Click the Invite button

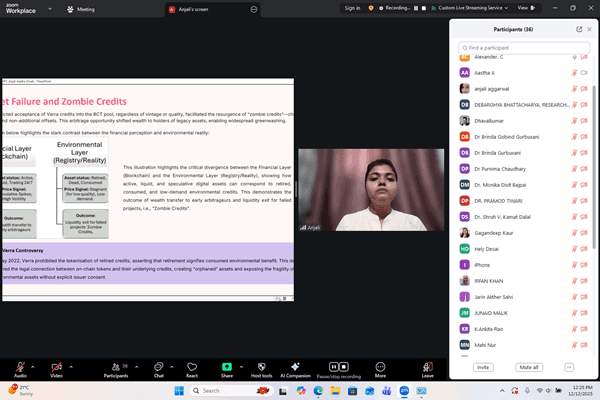[x=483, y=367]
